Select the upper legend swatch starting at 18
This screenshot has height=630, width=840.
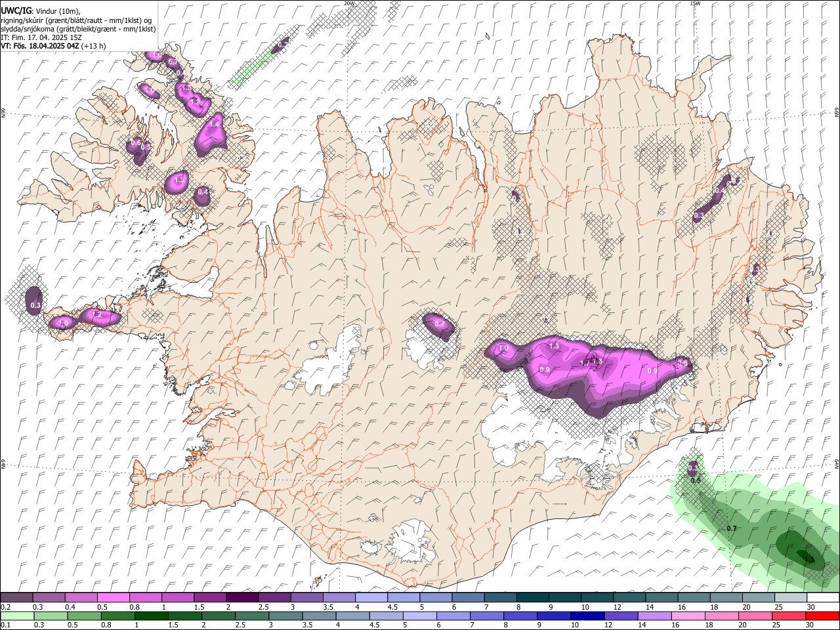pos(726,598)
